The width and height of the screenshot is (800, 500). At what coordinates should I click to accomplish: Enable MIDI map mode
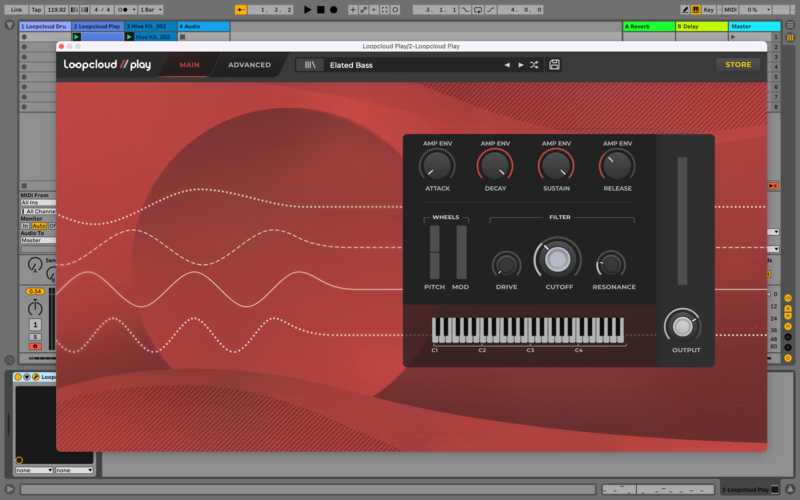[x=730, y=10]
